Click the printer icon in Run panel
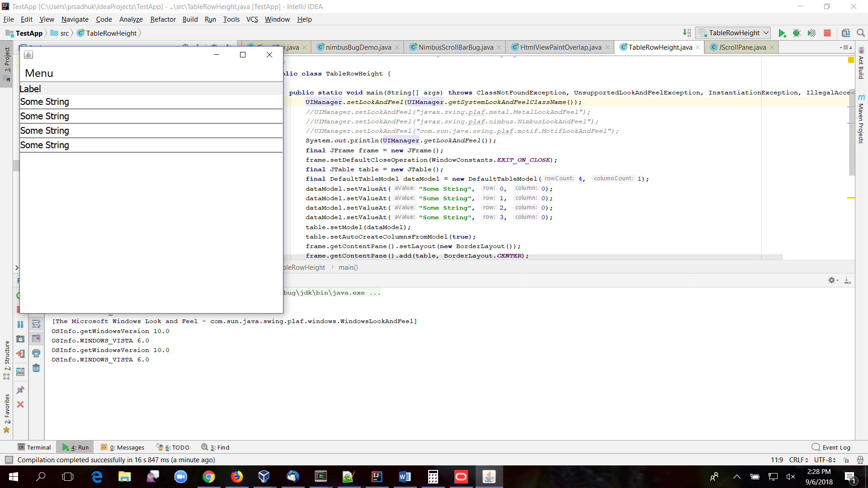Viewport: 868px width, 488px height. tap(36, 353)
